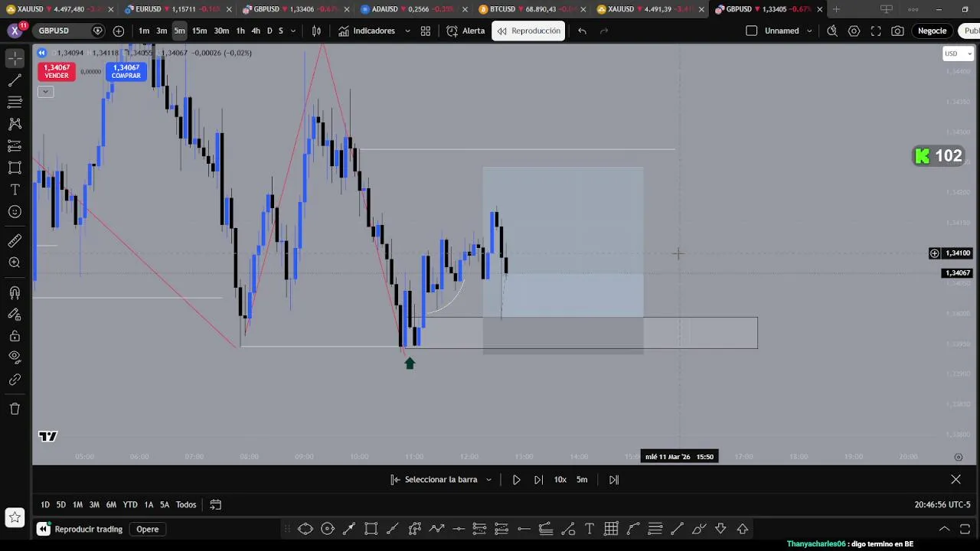Play the bar replay
Screen dimensions: 980x551
(x=516, y=480)
